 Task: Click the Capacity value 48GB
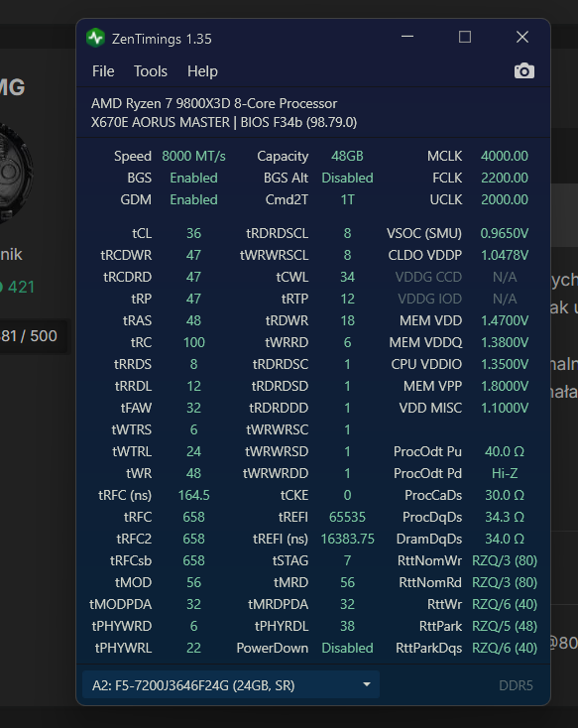pyautogui.click(x=347, y=156)
